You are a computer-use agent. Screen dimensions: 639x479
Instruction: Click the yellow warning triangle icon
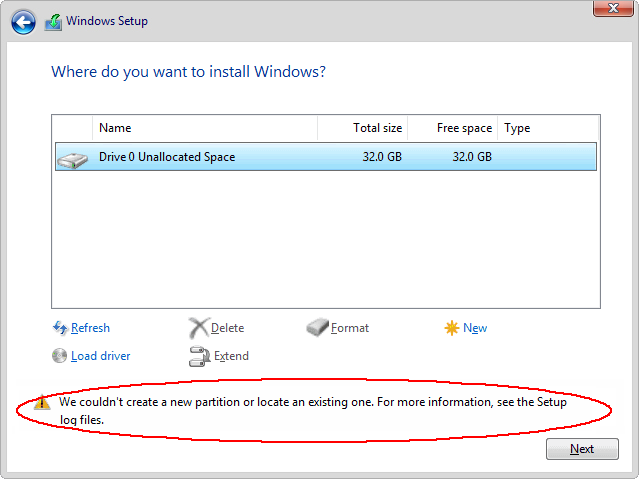pyautogui.click(x=42, y=402)
